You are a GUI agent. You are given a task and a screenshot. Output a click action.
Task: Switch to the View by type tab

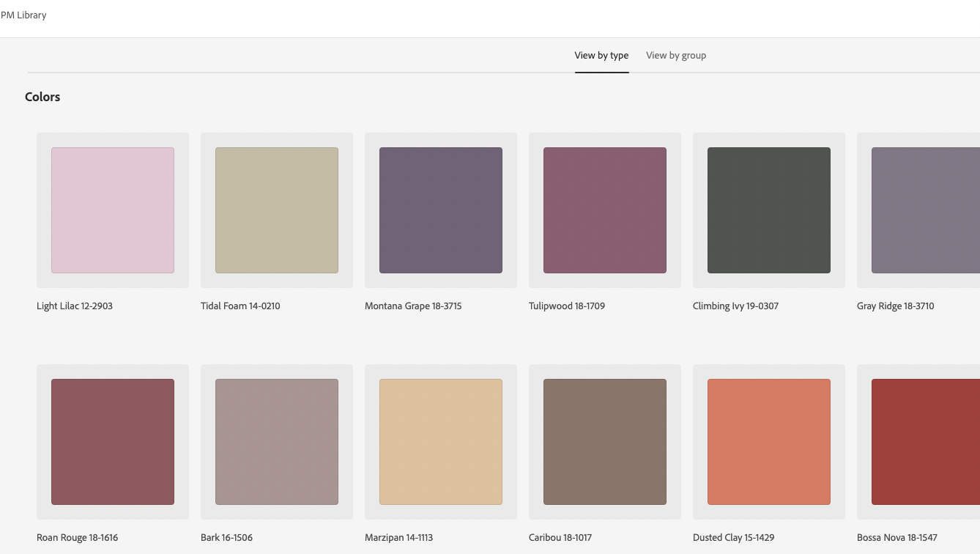coord(601,55)
